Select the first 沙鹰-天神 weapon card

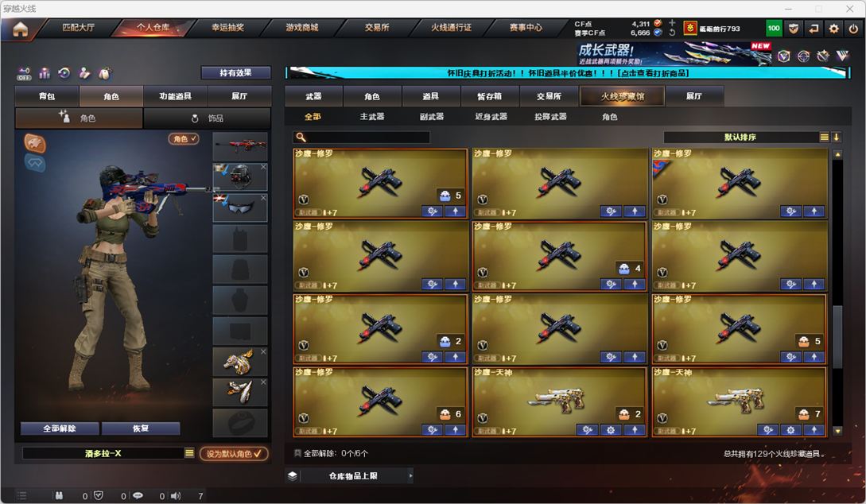click(x=559, y=402)
